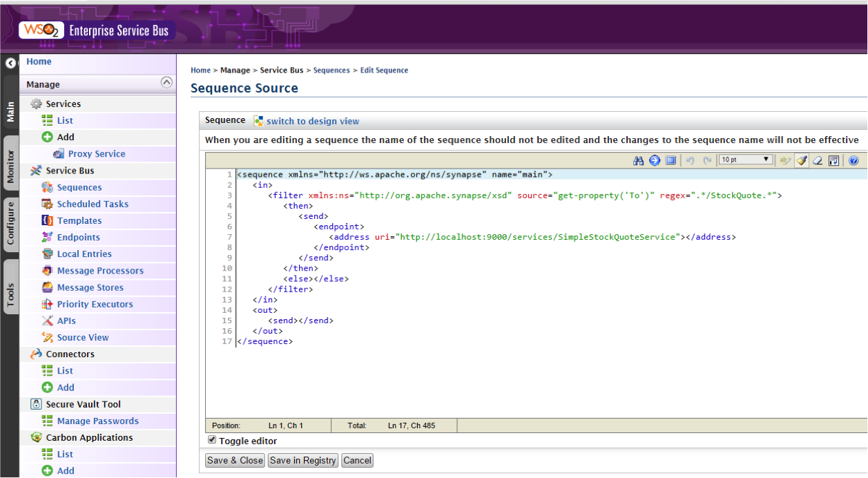Collapse the Manage section chevron
Image resolution: width=868 pixels, height=478 pixels.
coord(166,82)
